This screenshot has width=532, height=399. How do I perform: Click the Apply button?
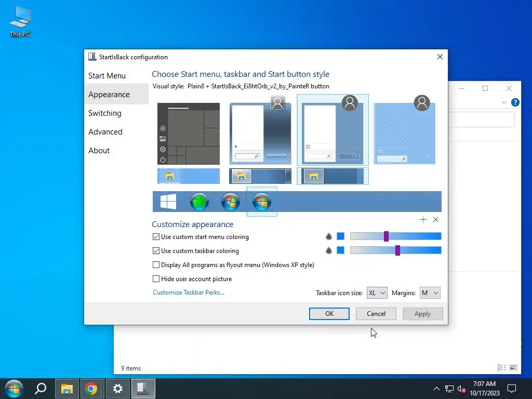coord(422,313)
